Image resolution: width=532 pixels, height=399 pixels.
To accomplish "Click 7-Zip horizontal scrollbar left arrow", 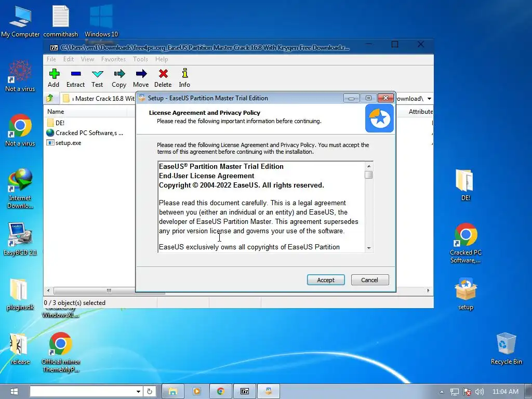I will click(x=48, y=290).
